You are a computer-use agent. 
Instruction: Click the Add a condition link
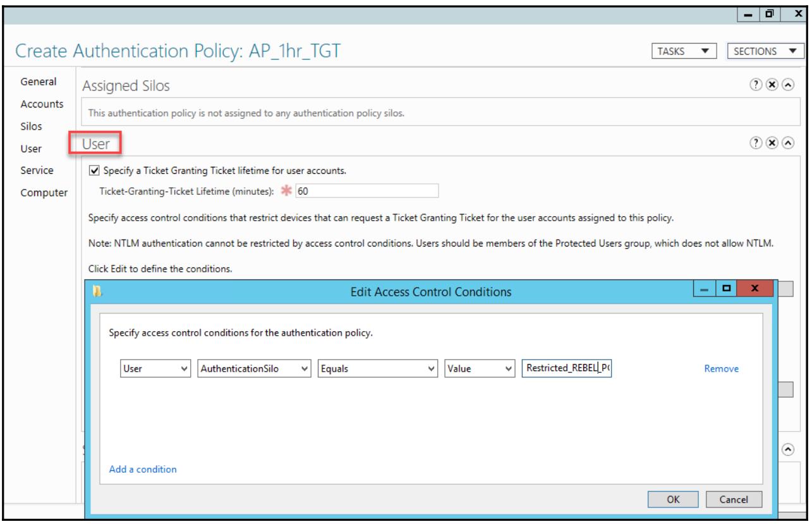click(x=143, y=469)
